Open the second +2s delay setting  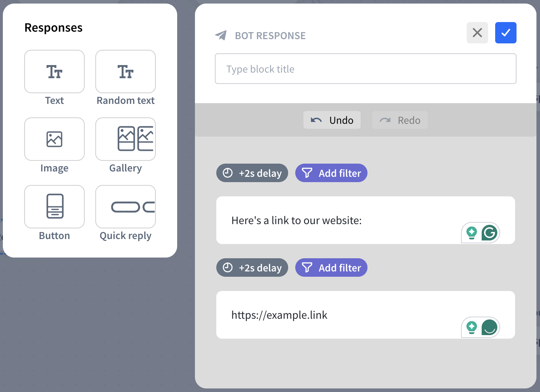(252, 268)
